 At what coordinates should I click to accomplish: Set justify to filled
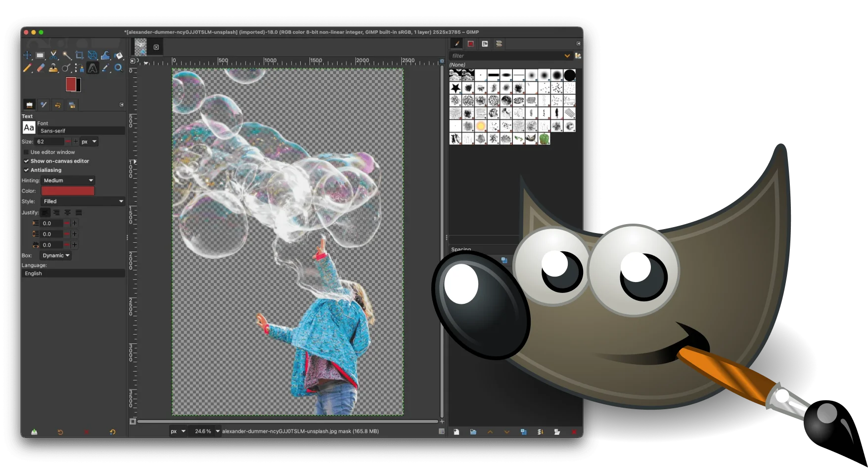(79, 213)
